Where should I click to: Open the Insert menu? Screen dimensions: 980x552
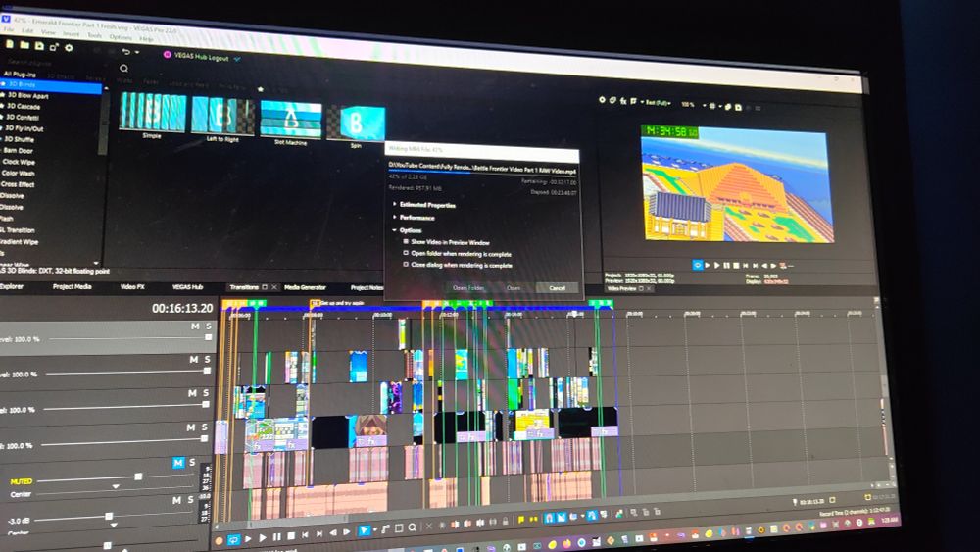pos(71,33)
